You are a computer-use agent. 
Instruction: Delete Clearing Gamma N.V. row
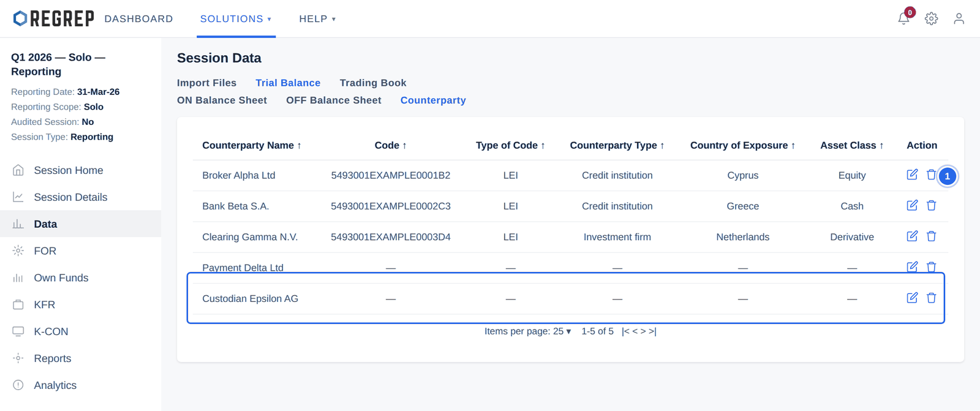pos(931,236)
